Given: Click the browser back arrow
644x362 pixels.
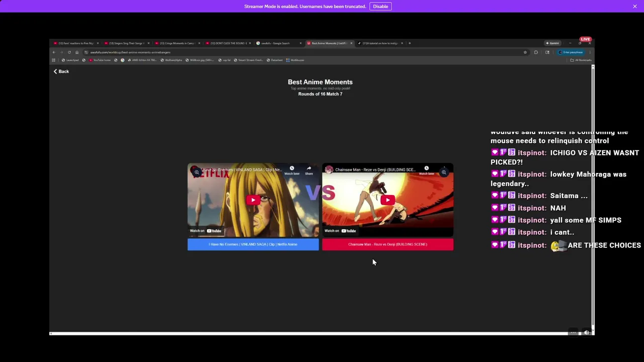Looking at the screenshot, I should (x=54, y=52).
